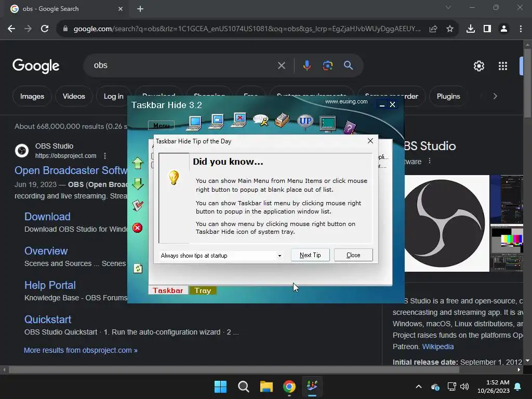Open the Quickstart sitelink
The width and height of the screenshot is (532, 399).
pos(48,320)
